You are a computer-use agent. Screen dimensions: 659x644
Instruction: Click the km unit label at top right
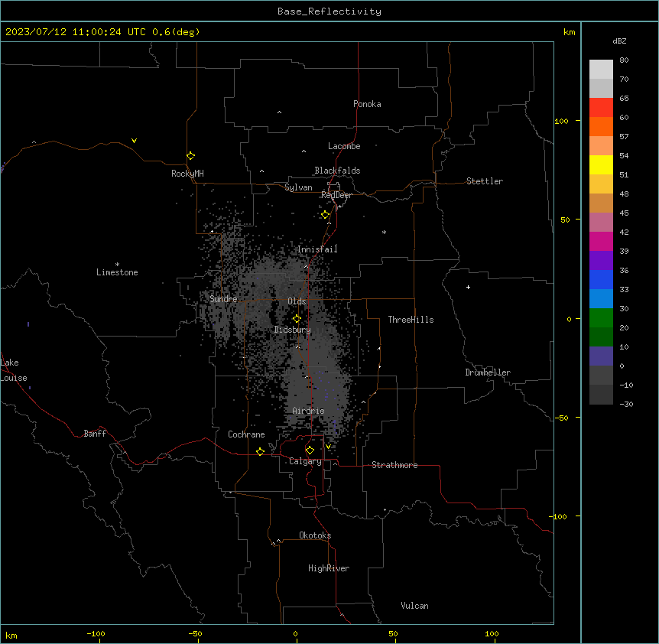tap(569, 32)
